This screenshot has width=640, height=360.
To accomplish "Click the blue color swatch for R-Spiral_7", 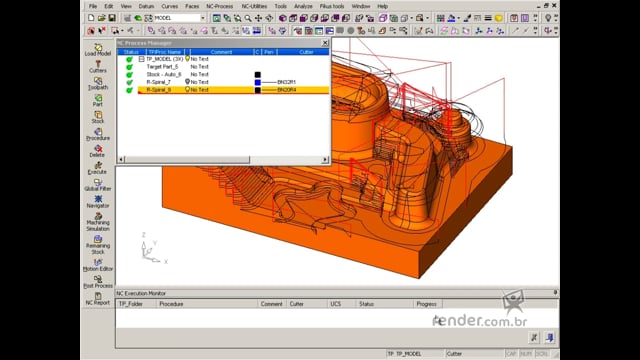I will coord(258,82).
